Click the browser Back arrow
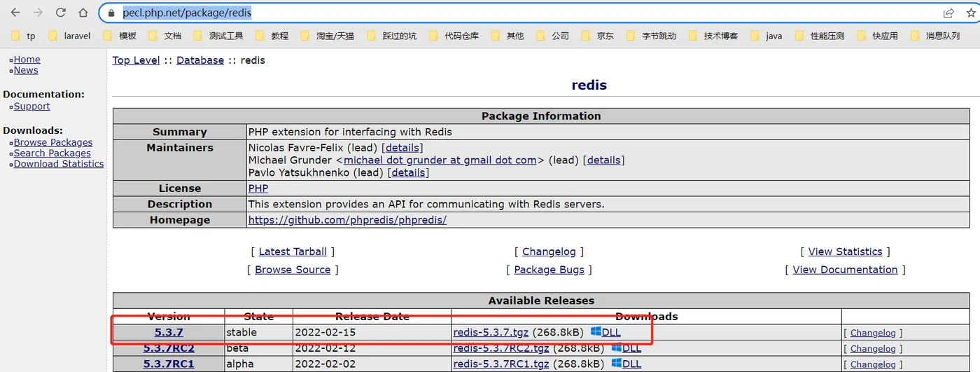Screen dimensions: 980x372 [15, 13]
